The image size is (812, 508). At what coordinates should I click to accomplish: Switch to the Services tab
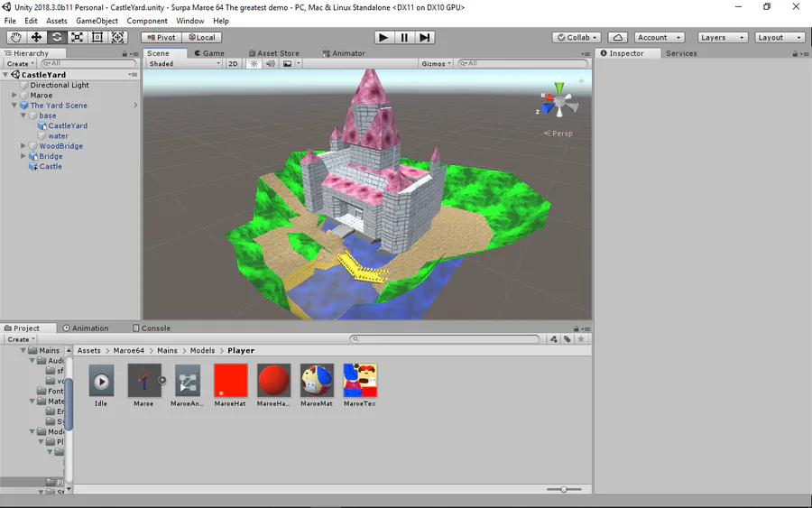point(681,53)
